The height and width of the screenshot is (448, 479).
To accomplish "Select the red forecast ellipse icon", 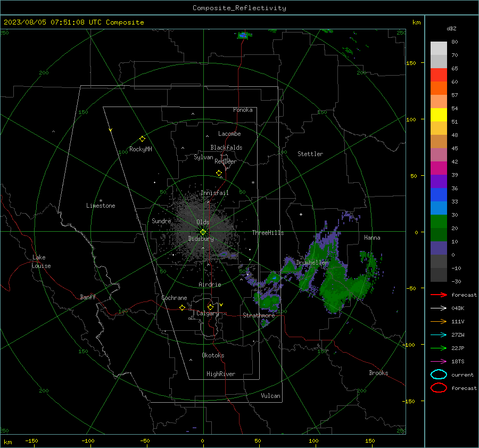I will pos(439,388).
